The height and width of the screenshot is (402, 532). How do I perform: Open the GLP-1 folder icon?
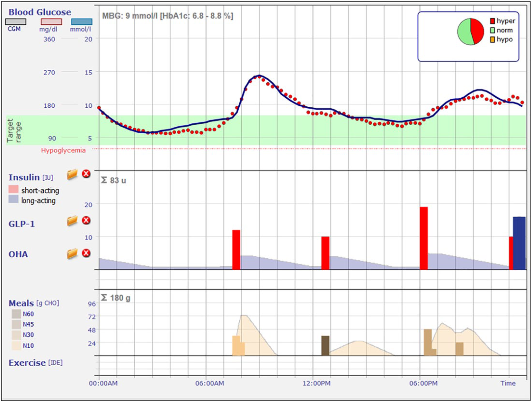pos(72,221)
